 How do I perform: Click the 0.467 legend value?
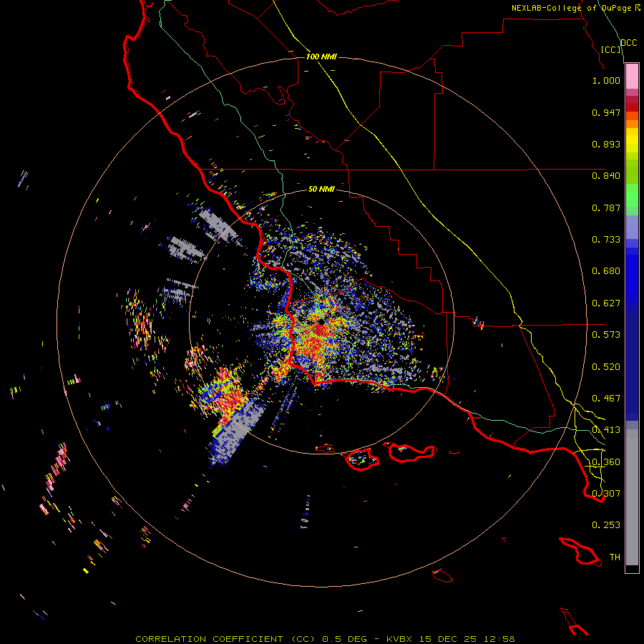pyautogui.click(x=606, y=399)
